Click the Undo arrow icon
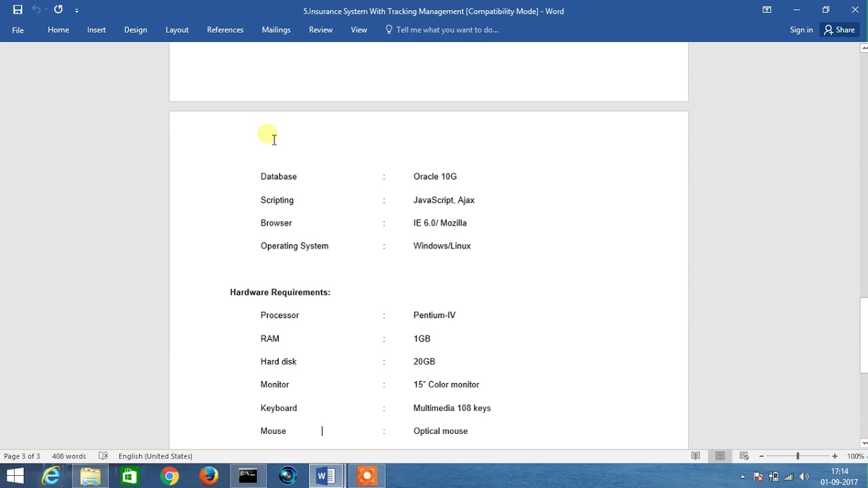The image size is (868, 488). pyautogui.click(x=37, y=9)
